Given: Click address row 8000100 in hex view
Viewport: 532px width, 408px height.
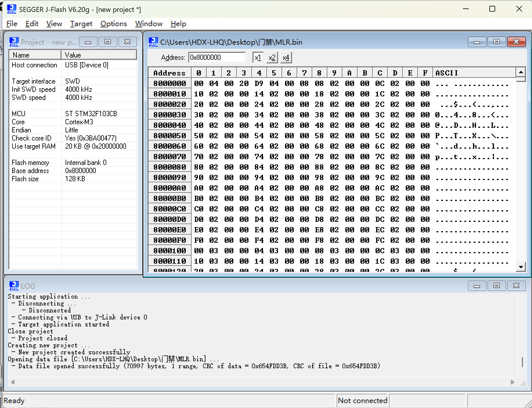Looking at the screenshot, I should coord(169,251).
